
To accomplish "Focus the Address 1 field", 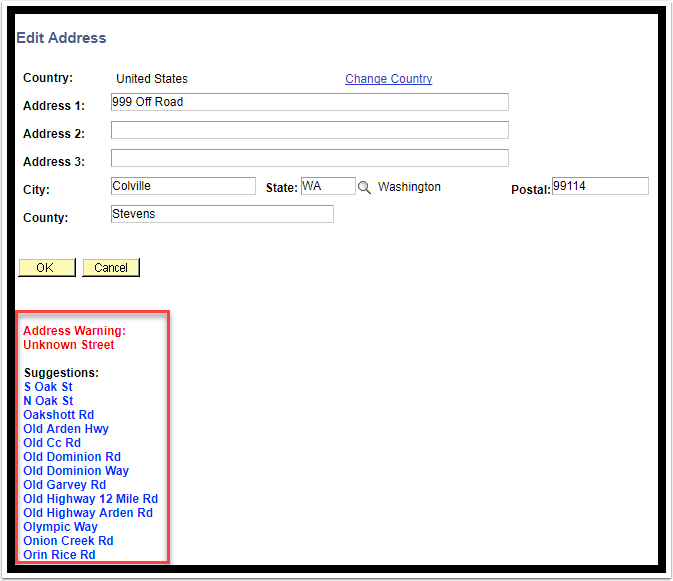I will pos(309,102).
